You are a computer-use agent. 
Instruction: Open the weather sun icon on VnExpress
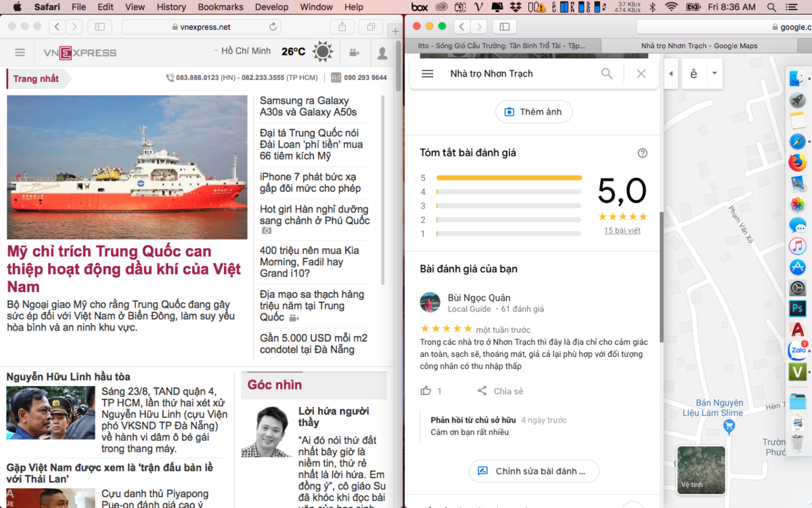coord(323,52)
